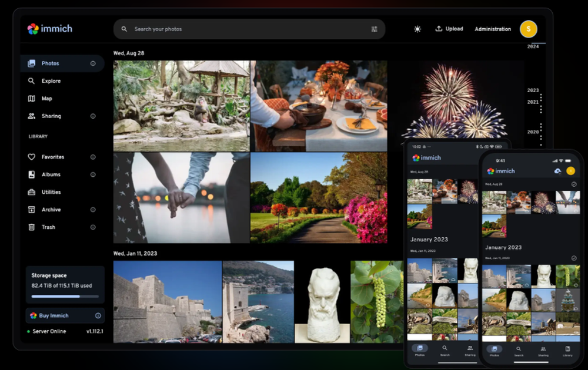Open the dinner table photo

(319, 106)
